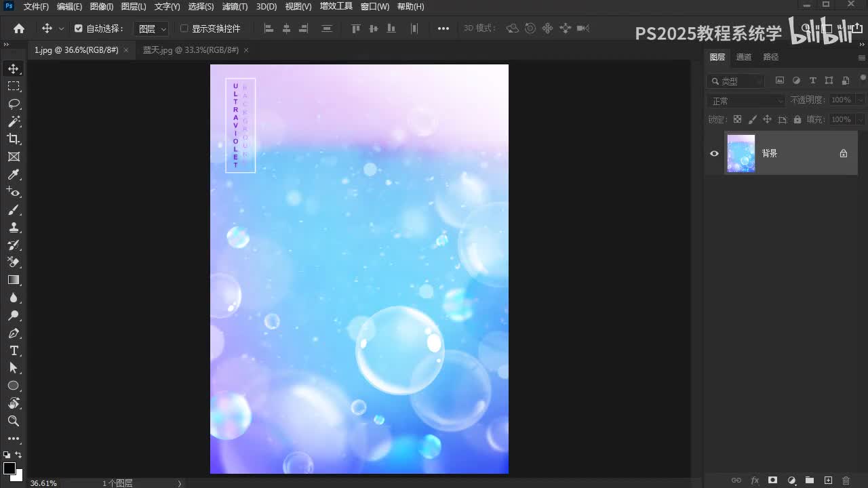The image size is (868, 488).
Task: Toggle adjustment layer filter
Action: (796, 81)
